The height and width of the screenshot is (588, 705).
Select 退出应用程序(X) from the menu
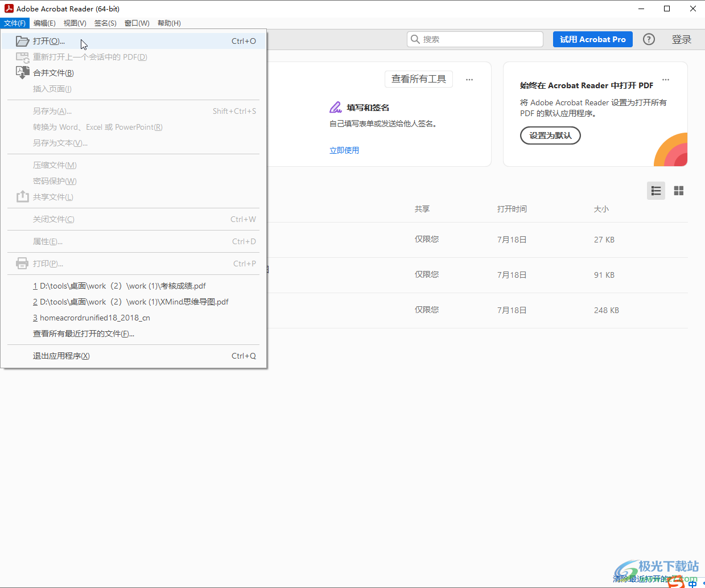click(134, 356)
